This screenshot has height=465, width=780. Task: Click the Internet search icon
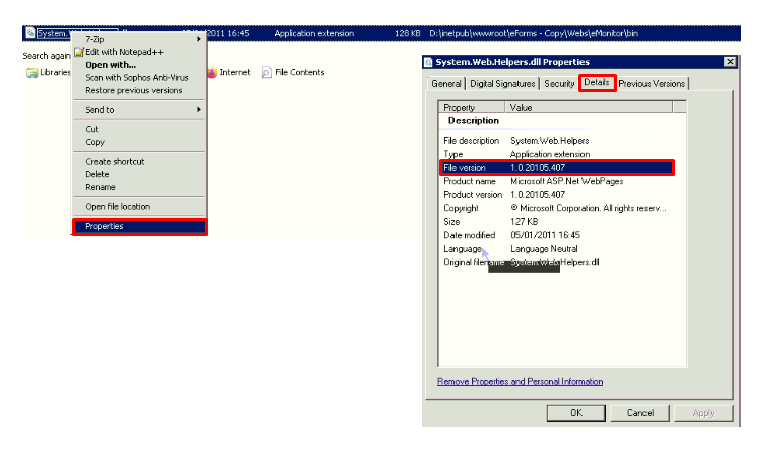(x=212, y=72)
